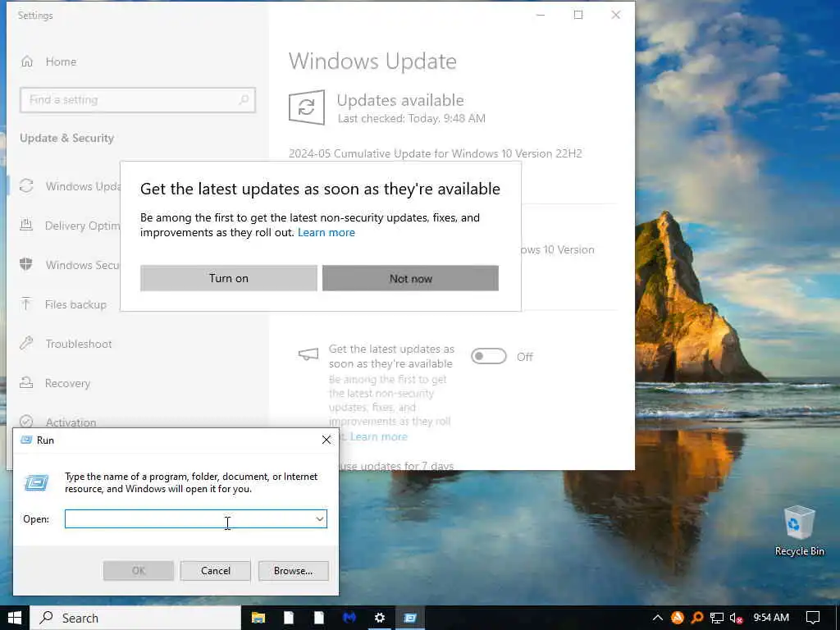Switch to Run window on taskbar

410,618
